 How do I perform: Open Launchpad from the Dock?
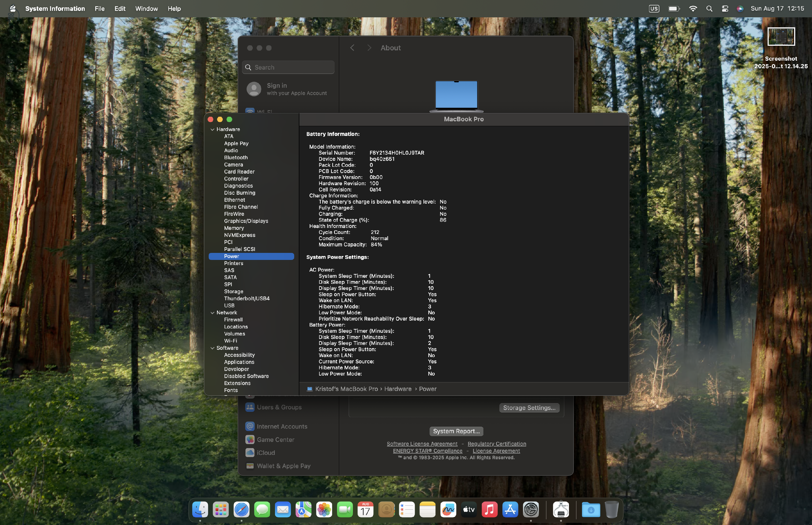coord(221,510)
